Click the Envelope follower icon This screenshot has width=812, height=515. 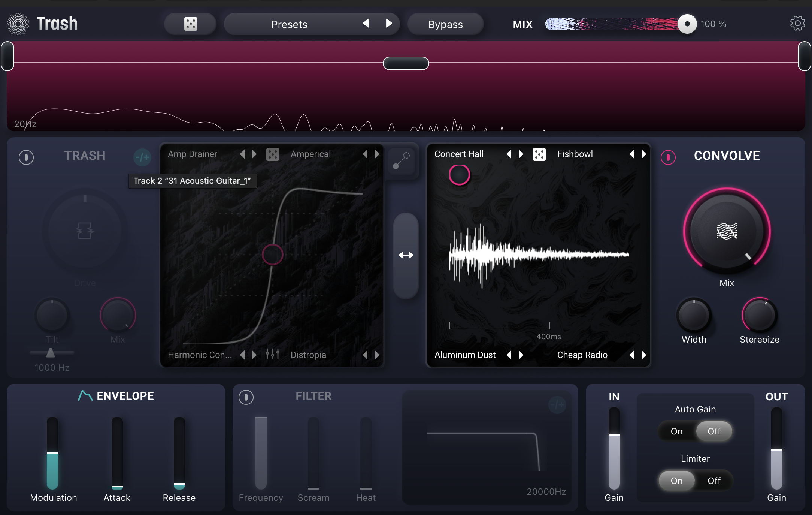click(85, 395)
